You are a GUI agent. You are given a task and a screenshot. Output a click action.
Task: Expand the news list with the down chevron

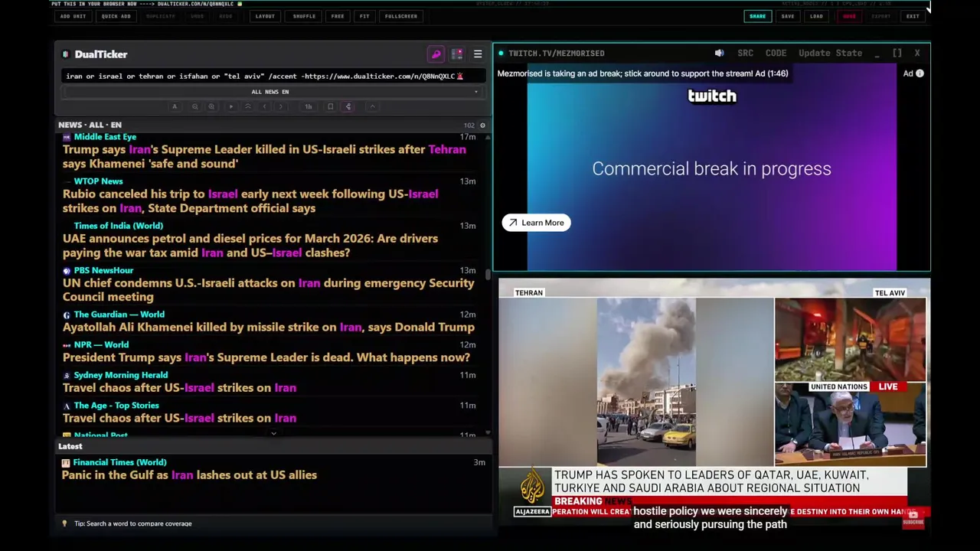point(273,434)
